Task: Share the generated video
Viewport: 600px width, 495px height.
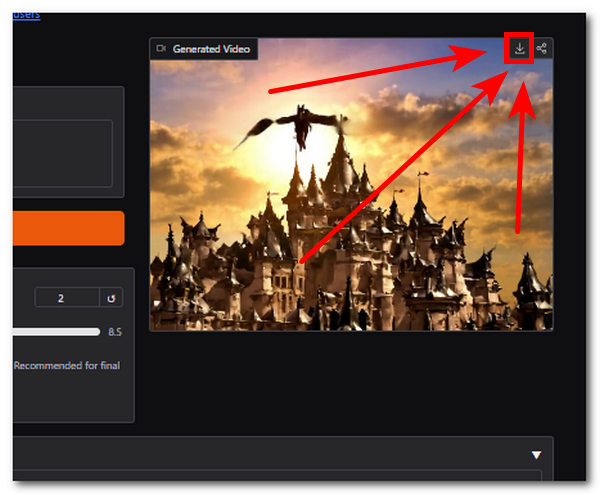Action: pos(541,49)
